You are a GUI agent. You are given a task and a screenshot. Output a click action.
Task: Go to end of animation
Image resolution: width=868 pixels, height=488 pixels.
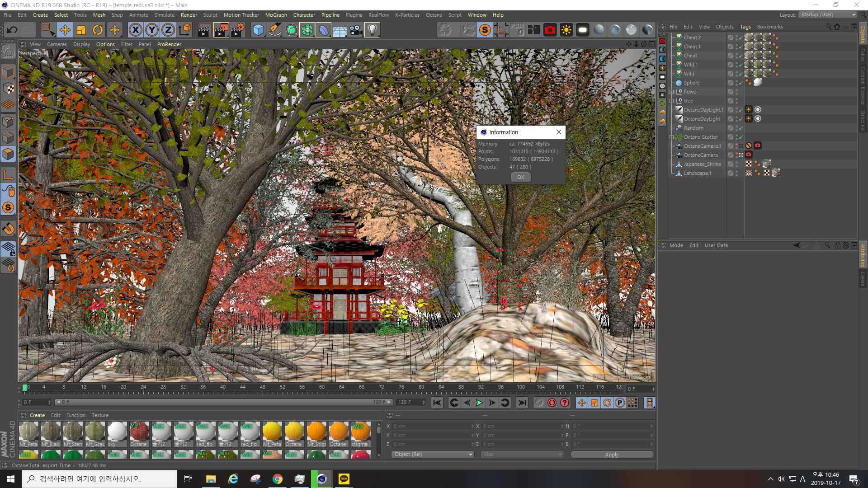[522, 403]
